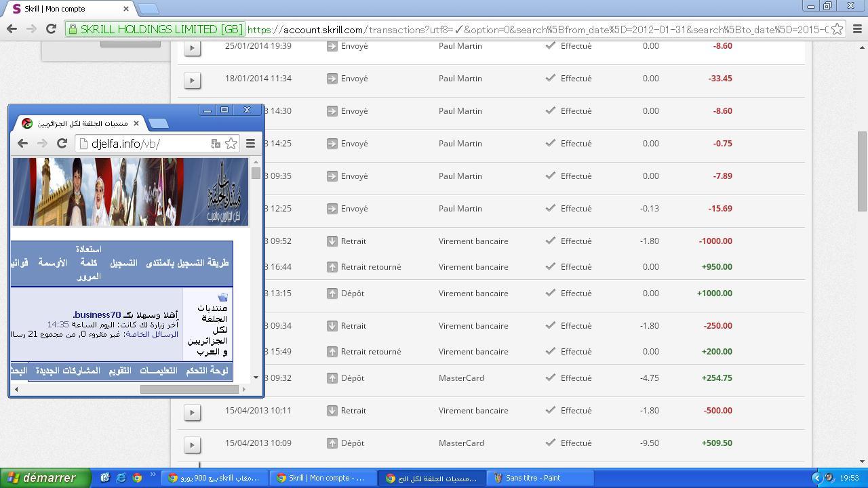Viewport: 868px width, 488px height.
Task: Switch to the skrill 900 taskbar Chrome window
Action: 214,478
